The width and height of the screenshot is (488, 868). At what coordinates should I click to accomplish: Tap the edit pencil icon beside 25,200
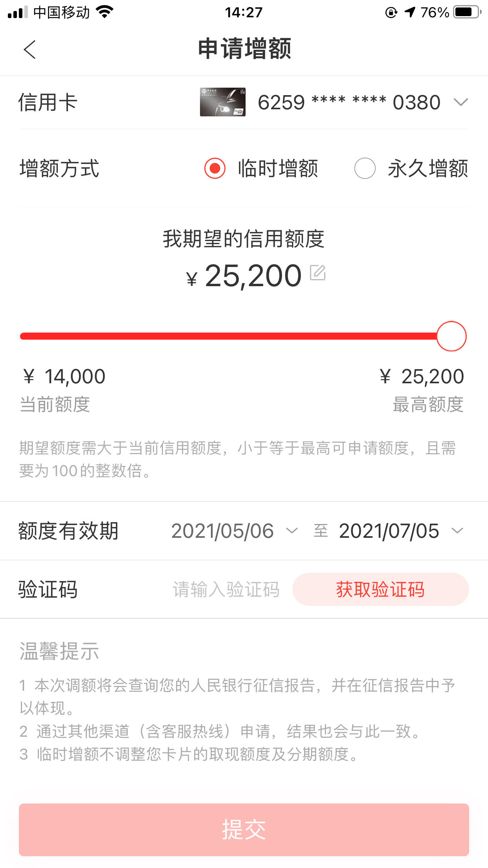[318, 272]
